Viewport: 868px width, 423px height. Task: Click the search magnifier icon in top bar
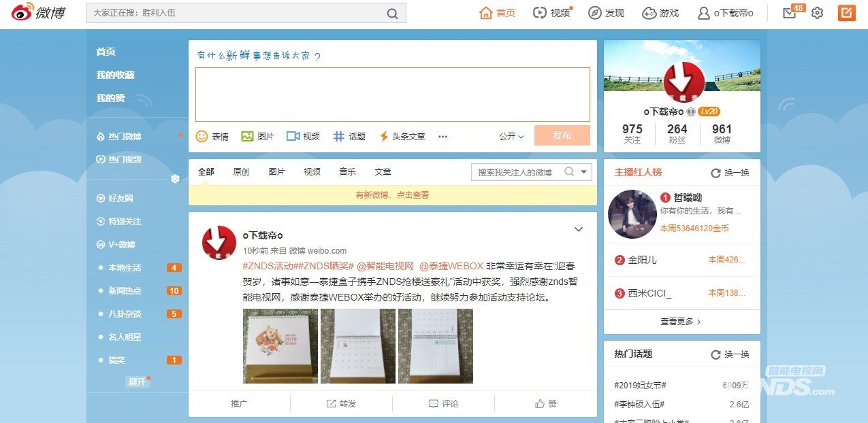(x=393, y=14)
